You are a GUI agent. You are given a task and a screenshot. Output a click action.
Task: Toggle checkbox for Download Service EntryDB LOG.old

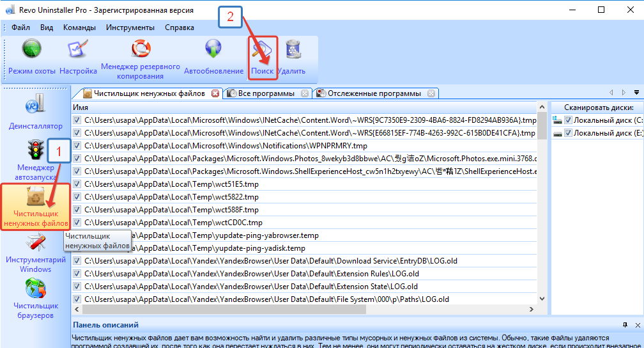[77, 261]
